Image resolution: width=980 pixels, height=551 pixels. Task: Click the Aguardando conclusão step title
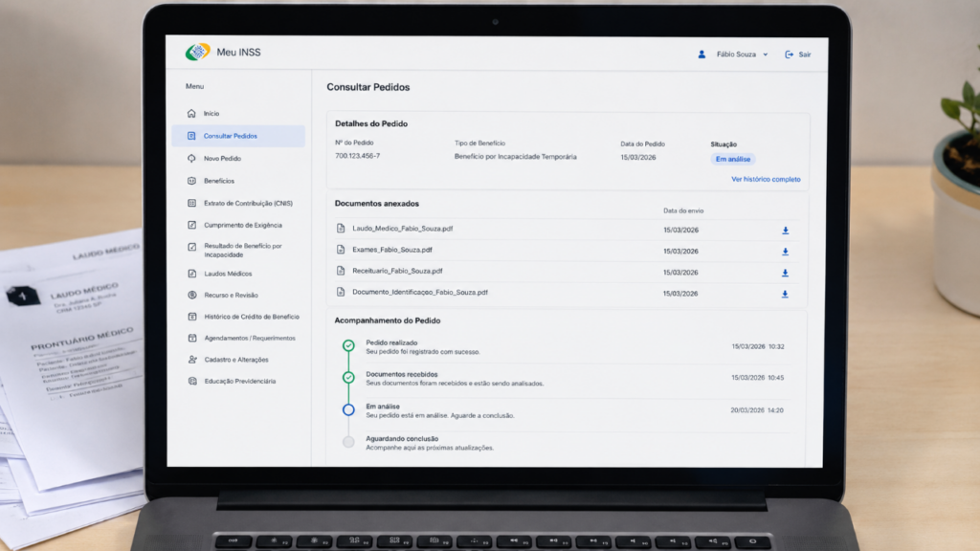(402, 439)
